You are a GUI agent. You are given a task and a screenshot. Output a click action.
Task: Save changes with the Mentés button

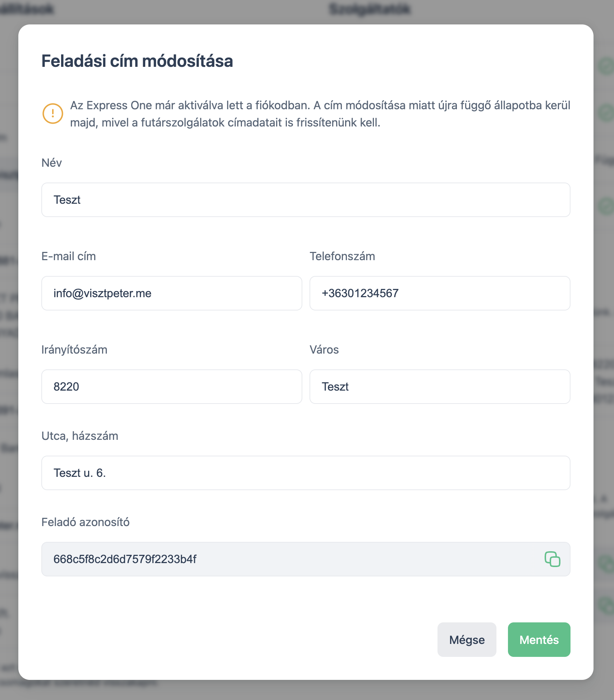coord(539,640)
